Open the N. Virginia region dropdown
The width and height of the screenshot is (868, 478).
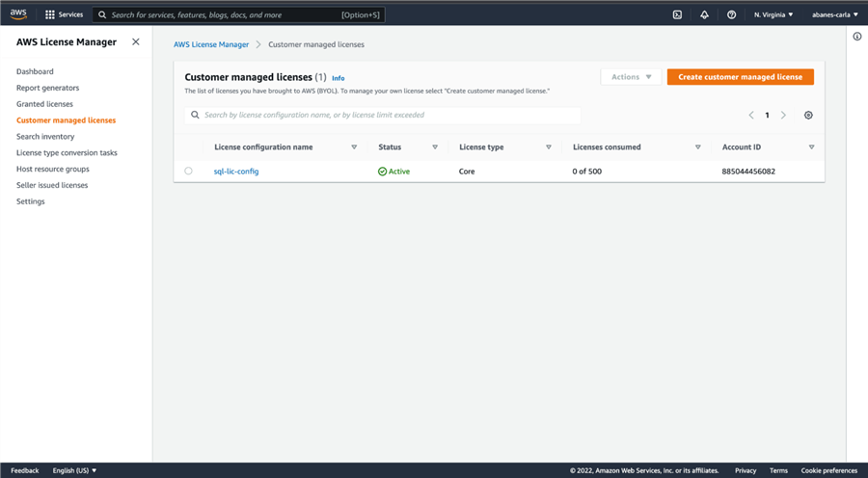coord(773,15)
